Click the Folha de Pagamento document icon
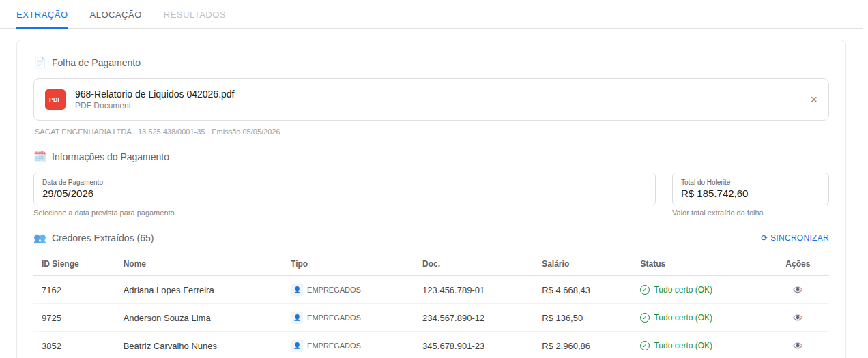 tap(40, 63)
